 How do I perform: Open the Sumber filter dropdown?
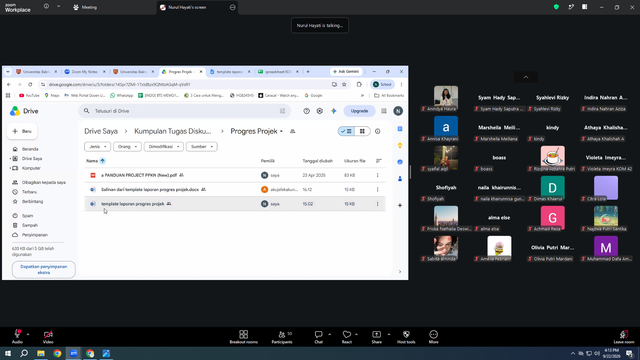pyautogui.click(x=202, y=147)
